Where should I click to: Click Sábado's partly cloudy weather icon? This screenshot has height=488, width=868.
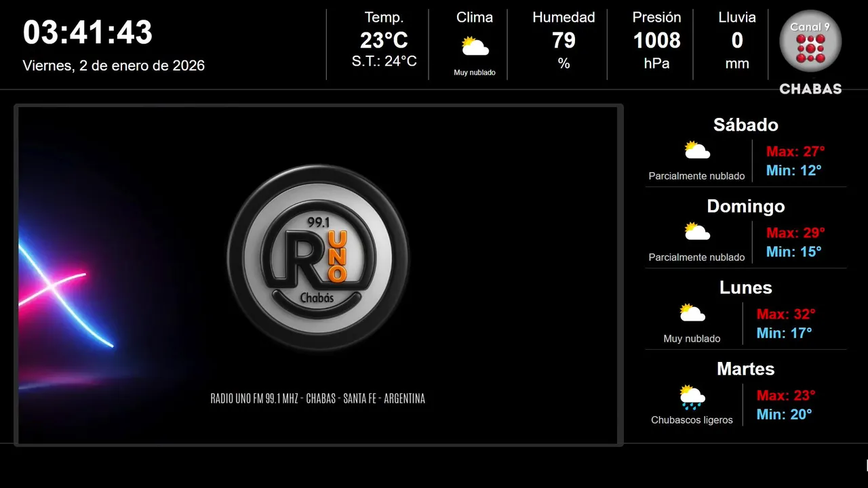coord(697,150)
